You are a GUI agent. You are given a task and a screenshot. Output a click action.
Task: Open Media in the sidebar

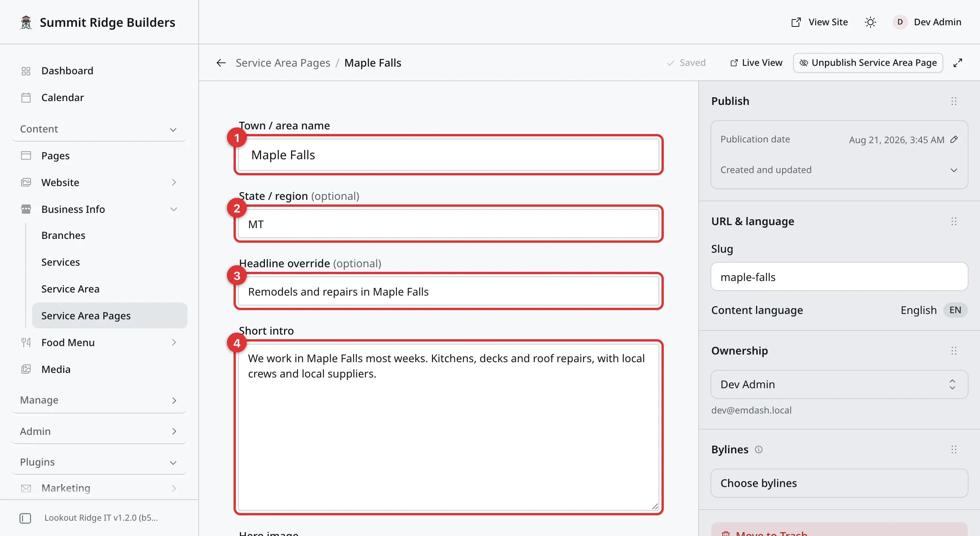[x=100, y=369]
